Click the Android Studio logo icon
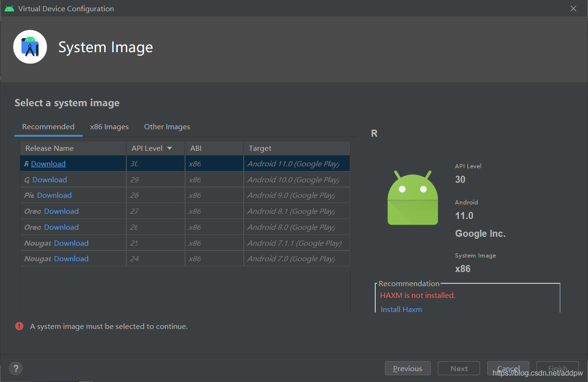The height and width of the screenshot is (382, 588). point(30,47)
